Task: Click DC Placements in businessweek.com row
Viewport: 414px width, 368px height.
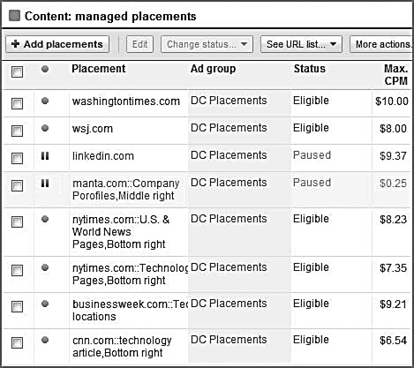Action: (x=229, y=303)
